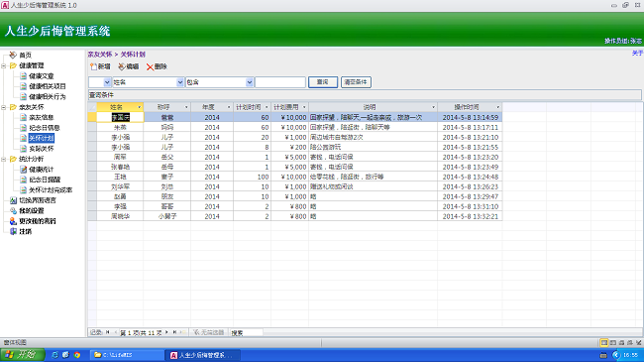Click the 100 planned time cell
Image resolution: width=644 pixels, height=362 pixels.
click(x=253, y=177)
